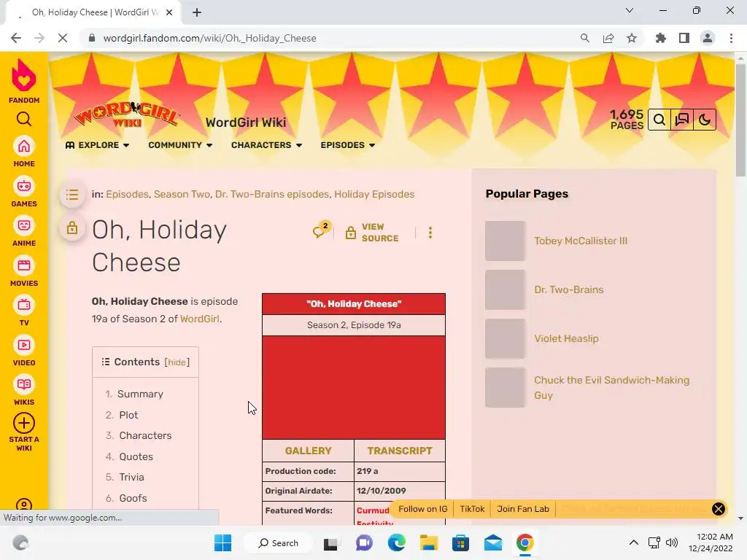Click Dr. Two-Brains popular page thumbnail

click(x=505, y=290)
